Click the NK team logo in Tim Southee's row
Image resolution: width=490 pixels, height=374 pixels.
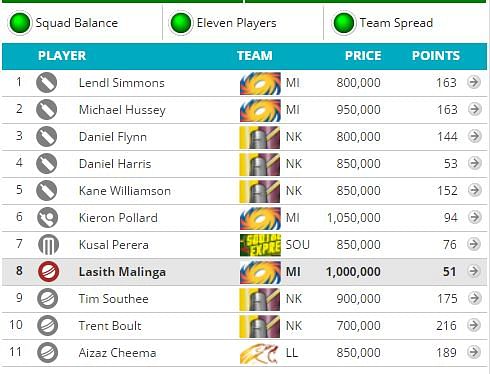pos(260,299)
